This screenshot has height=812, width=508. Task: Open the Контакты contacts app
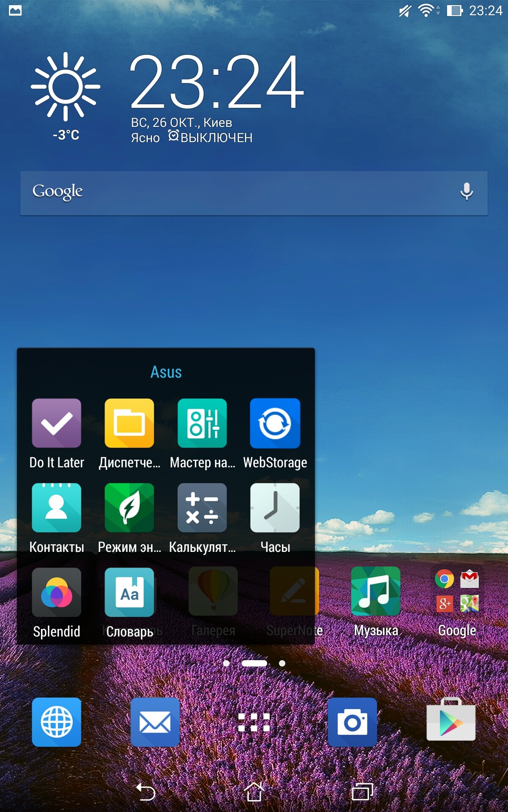(x=57, y=508)
